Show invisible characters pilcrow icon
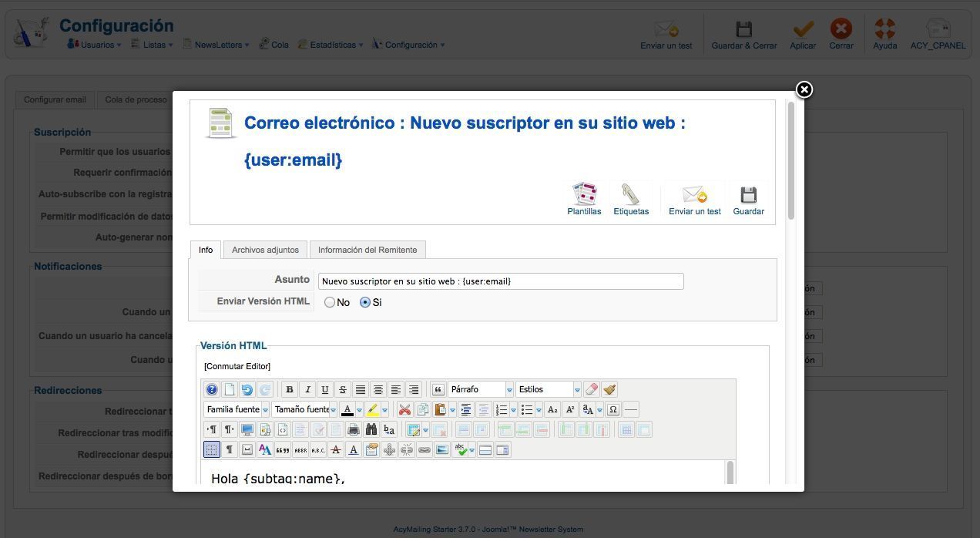Image resolution: width=980 pixels, height=538 pixels. [x=230, y=449]
